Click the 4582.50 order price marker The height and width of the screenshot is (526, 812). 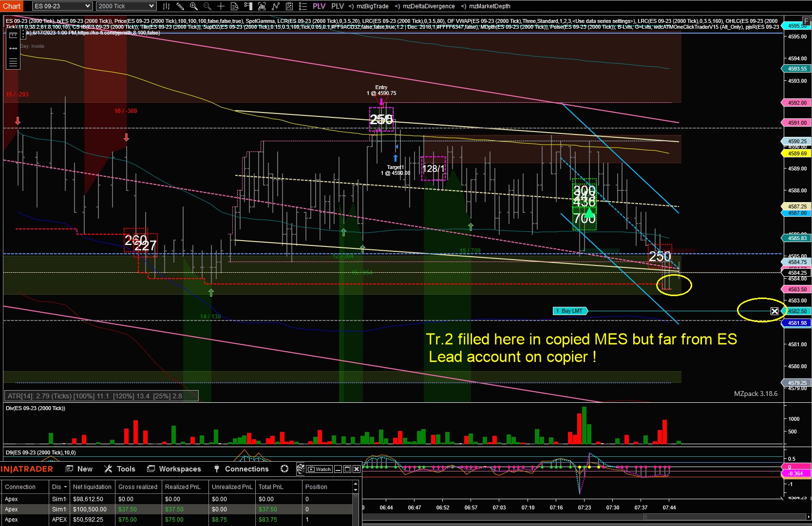(x=796, y=311)
